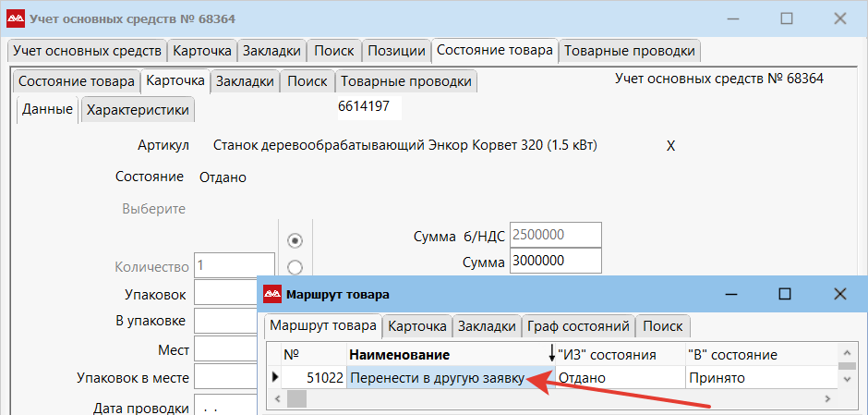Screen dimensions: 868x415
Task: Click the Выберите link under Состояние
Action: (153, 209)
